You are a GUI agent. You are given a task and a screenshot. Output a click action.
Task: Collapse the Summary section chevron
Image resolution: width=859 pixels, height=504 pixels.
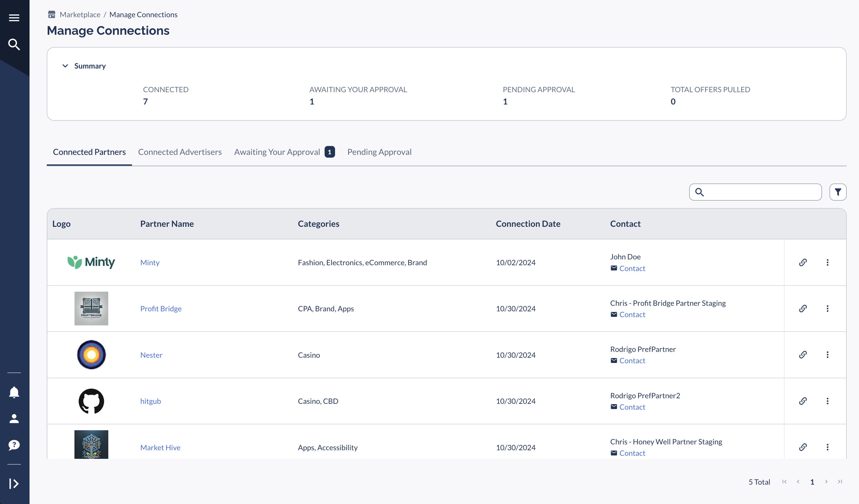[x=65, y=66]
